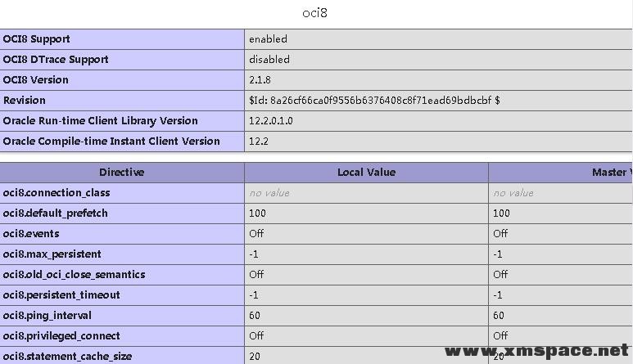The height and width of the screenshot is (364, 633).
Task: Click master -1 value for max_persistent
Action: [x=497, y=254]
